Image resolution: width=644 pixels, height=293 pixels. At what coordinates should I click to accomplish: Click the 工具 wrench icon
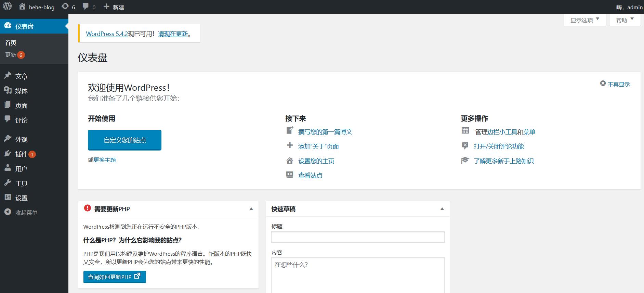pyautogui.click(x=8, y=183)
